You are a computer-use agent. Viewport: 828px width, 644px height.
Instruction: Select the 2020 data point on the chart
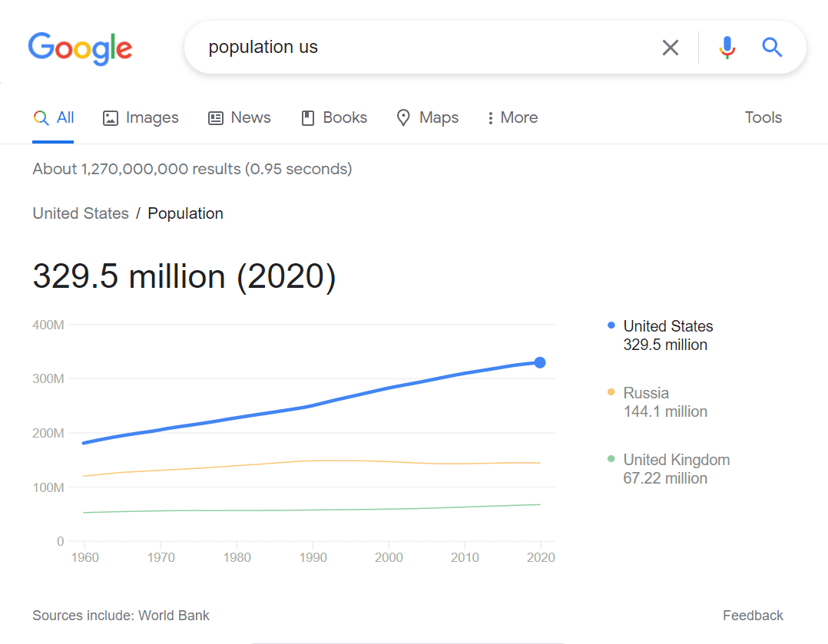540,362
